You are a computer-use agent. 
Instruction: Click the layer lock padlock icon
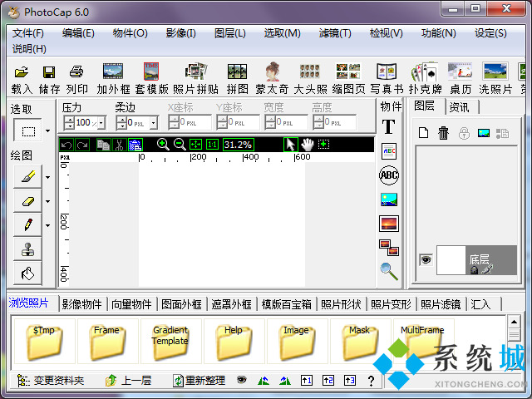click(464, 133)
